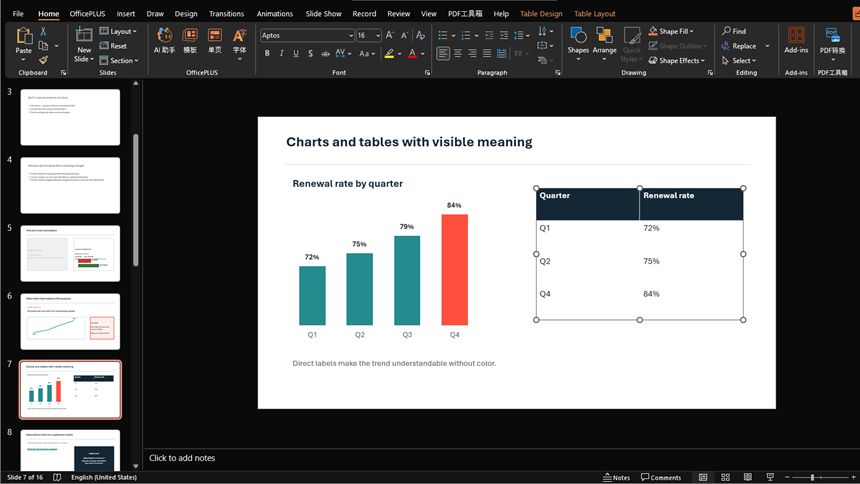
Task: Open the Animations tab
Action: click(275, 14)
